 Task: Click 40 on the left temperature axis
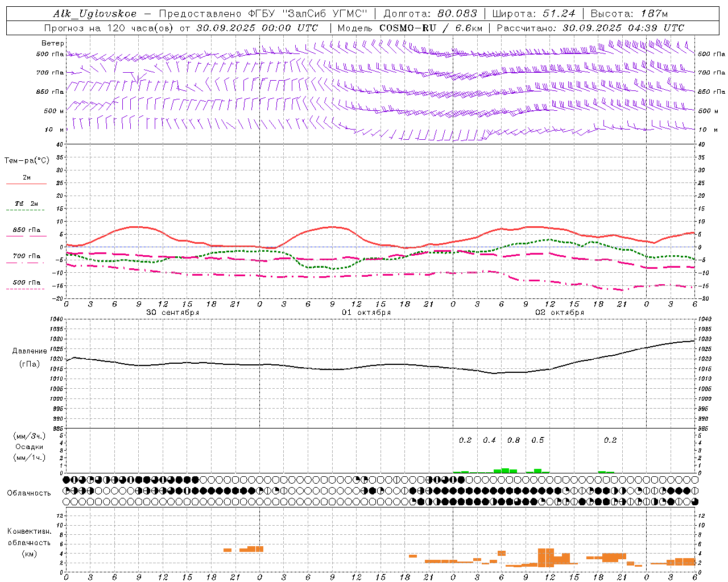pyautogui.click(x=59, y=144)
